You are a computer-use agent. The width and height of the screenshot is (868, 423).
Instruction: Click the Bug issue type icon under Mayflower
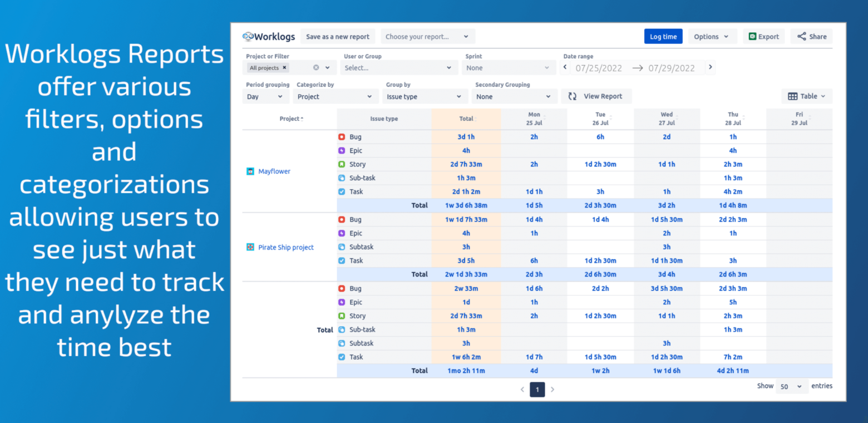341,136
